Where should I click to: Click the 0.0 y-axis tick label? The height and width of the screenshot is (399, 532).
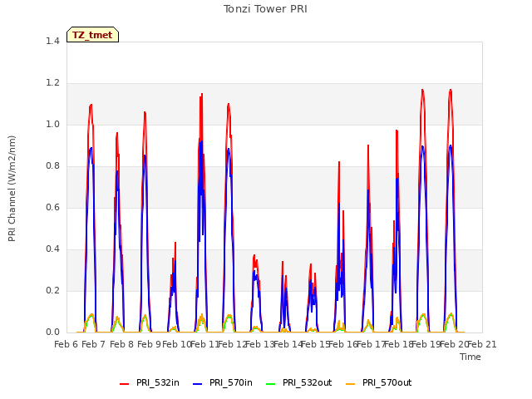click(x=52, y=332)
